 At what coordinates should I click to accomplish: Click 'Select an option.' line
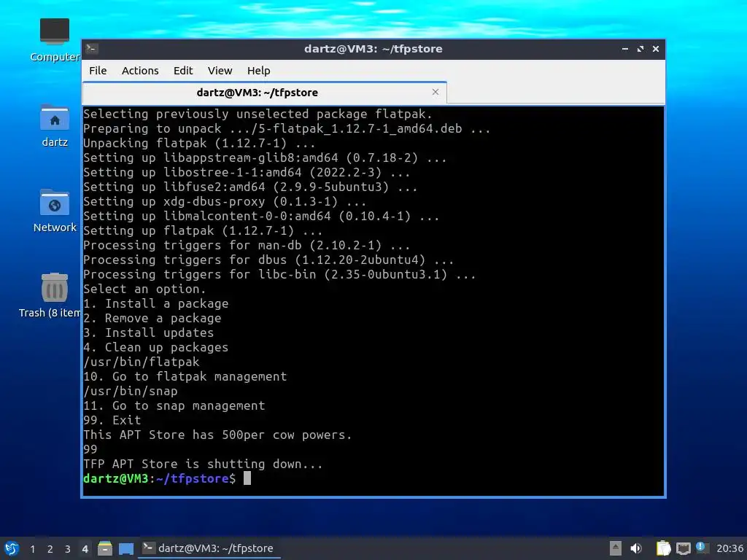coord(144,289)
